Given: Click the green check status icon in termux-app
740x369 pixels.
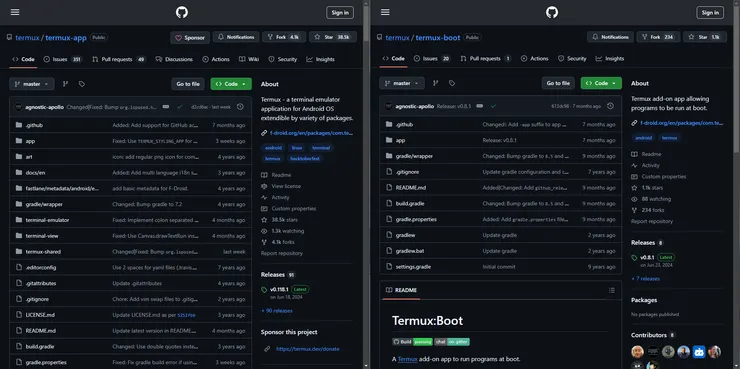Looking at the screenshot, I should [x=179, y=107].
